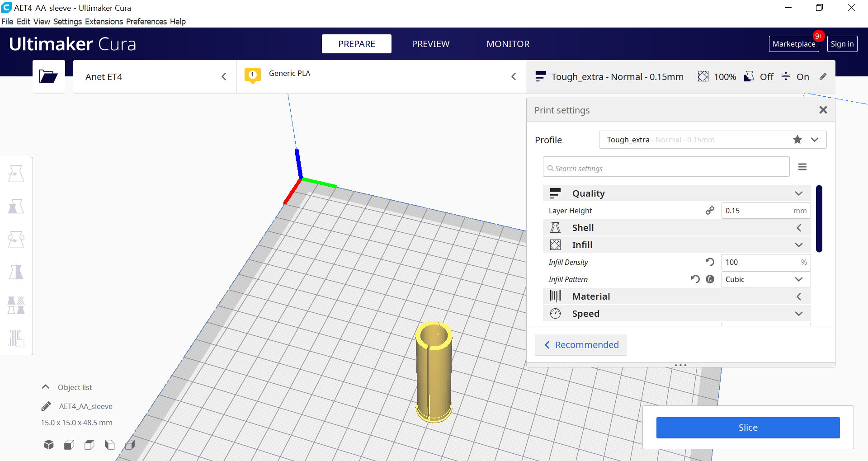
Task: Open the File menu
Action: [7, 22]
